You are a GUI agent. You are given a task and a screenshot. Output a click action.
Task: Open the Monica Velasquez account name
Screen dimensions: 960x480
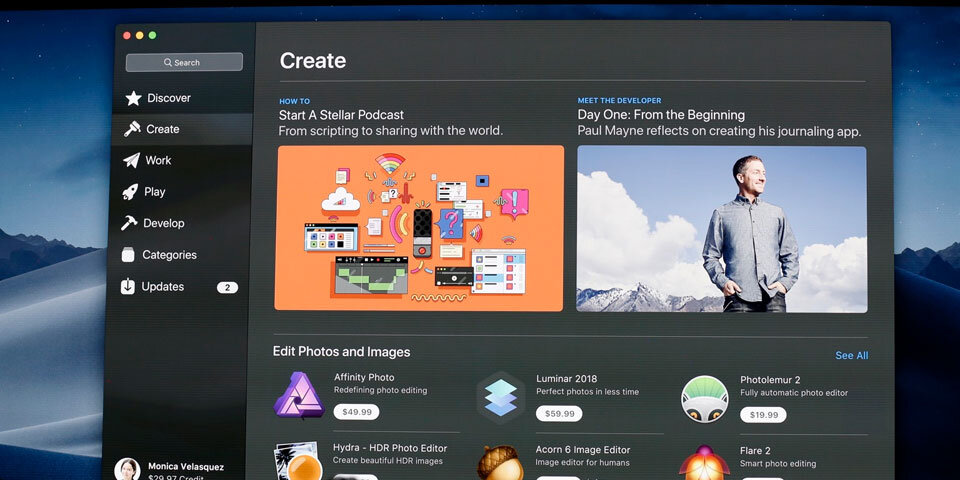pos(186,467)
